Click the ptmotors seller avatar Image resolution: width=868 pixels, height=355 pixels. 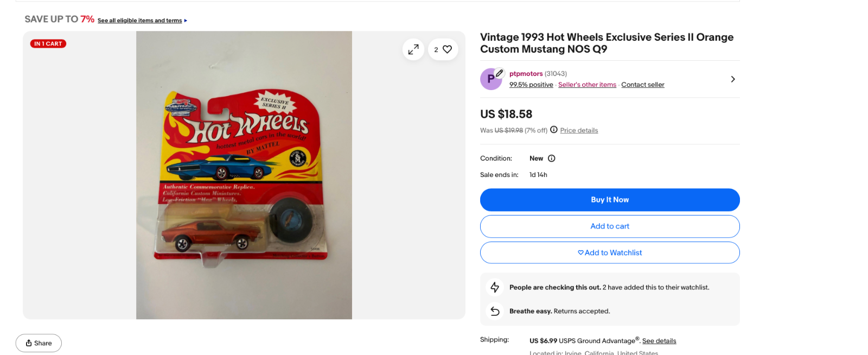pyautogui.click(x=491, y=79)
